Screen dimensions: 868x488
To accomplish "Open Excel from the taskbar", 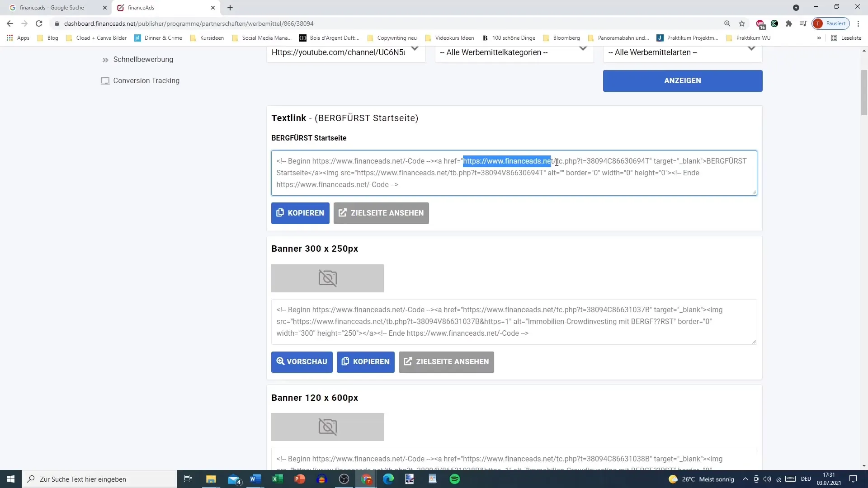I will pos(278,479).
